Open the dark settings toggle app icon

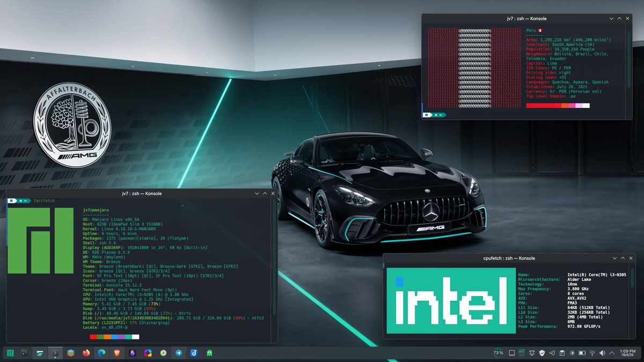pyautogui.click(x=25, y=353)
